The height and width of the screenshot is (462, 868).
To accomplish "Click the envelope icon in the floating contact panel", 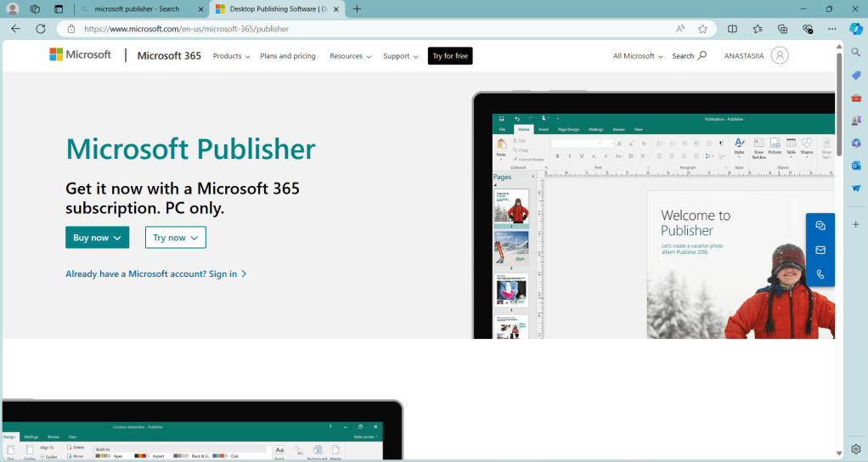I will pos(820,250).
